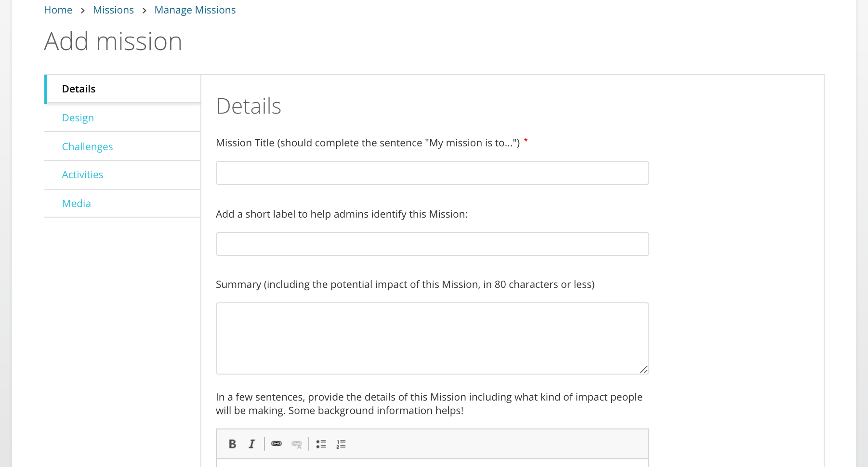Click the bulleted list icon

(x=321, y=444)
